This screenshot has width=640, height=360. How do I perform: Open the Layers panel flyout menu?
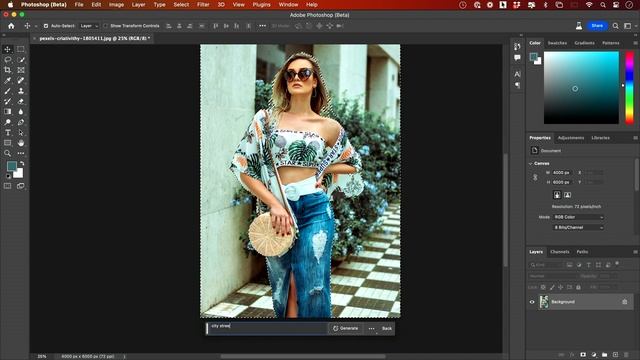pos(635,252)
